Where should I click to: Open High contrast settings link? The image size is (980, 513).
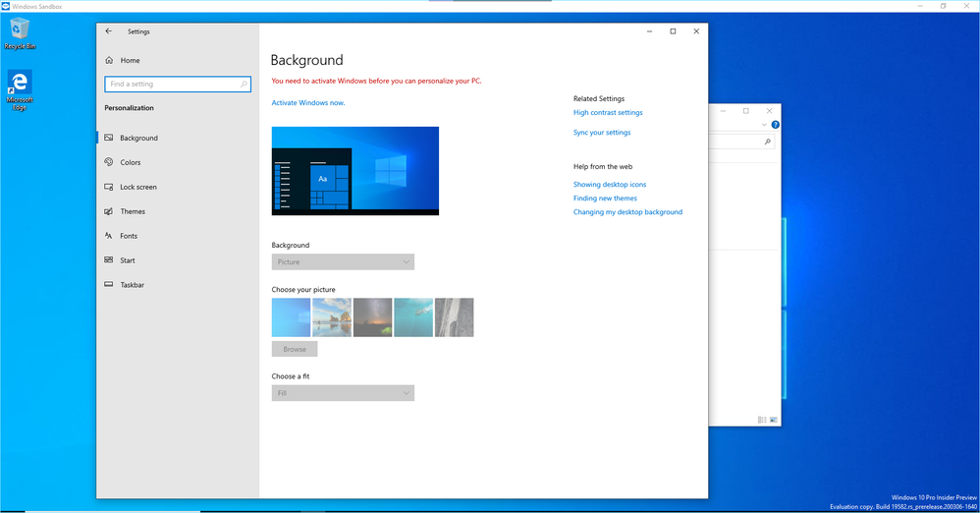click(608, 113)
